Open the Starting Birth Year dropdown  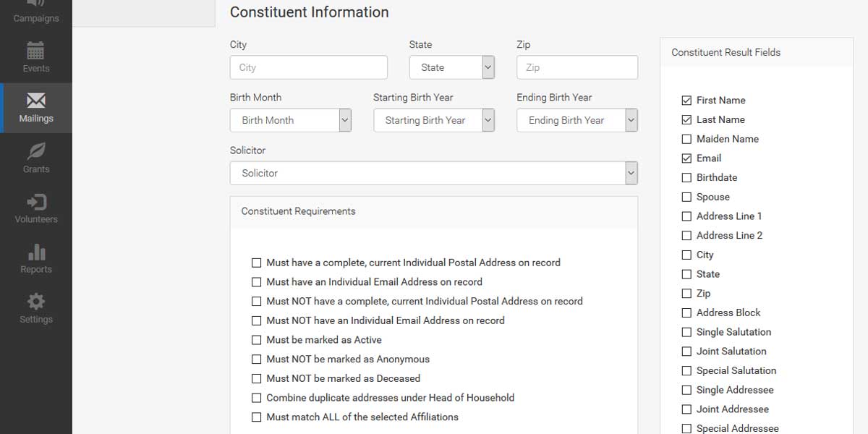[434, 120]
